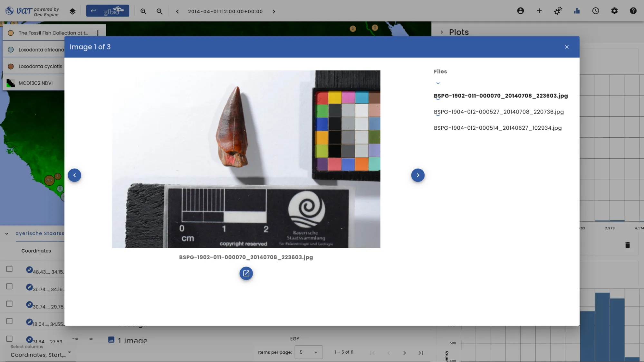
Task: Open the operators cogs icon
Action: (x=558, y=11)
